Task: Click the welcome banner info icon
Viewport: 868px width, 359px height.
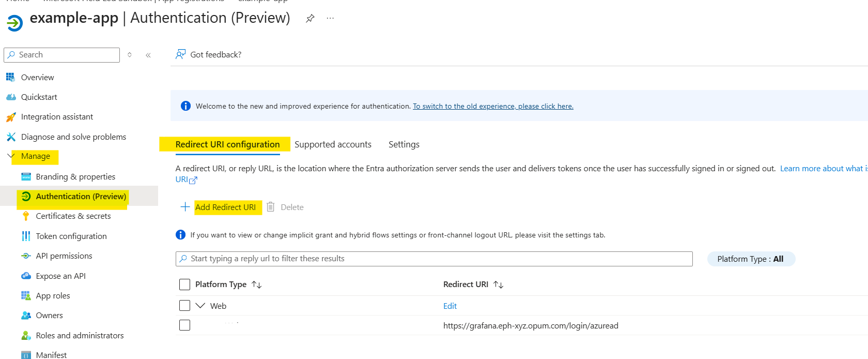Action: click(185, 106)
